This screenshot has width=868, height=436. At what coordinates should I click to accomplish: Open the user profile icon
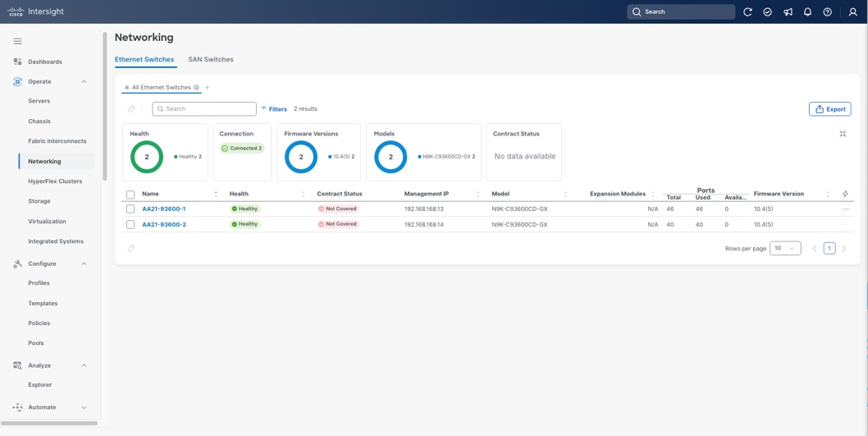coord(852,12)
